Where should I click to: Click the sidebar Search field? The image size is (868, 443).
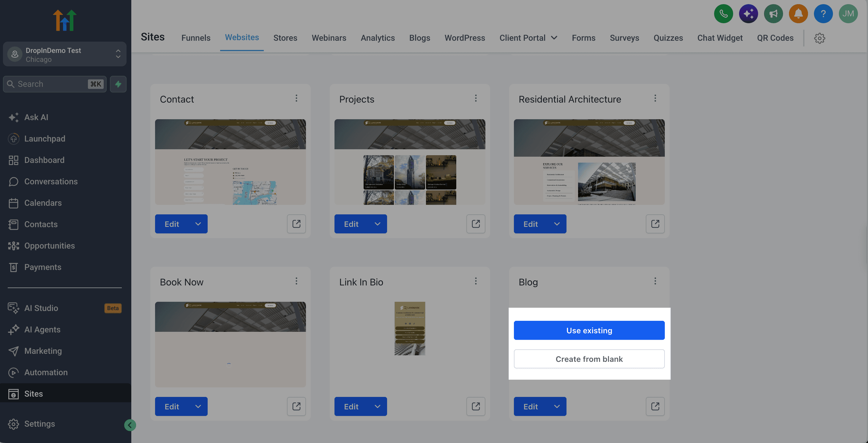point(55,84)
